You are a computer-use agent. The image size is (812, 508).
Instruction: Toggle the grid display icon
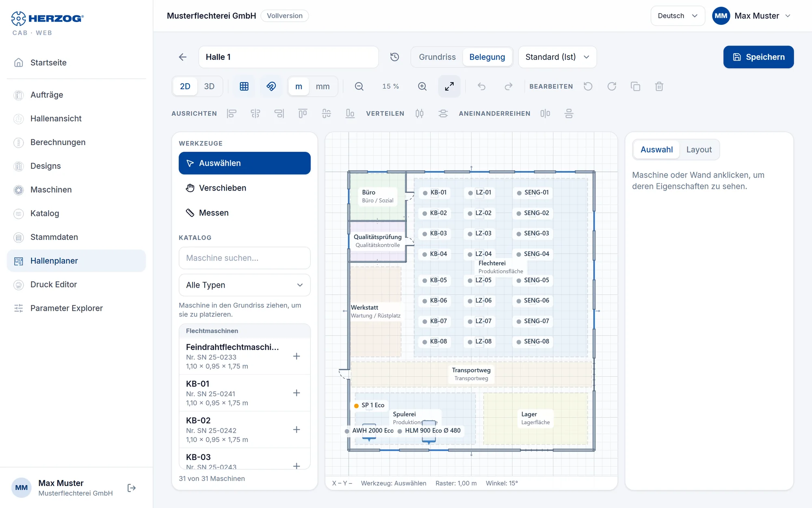[x=244, y=86]
